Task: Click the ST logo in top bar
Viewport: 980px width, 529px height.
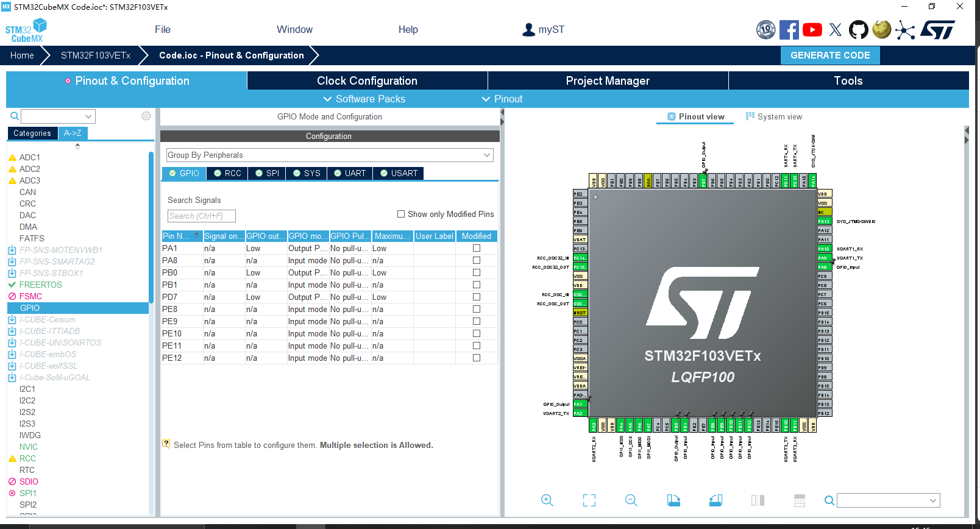Action: point(937,29)
